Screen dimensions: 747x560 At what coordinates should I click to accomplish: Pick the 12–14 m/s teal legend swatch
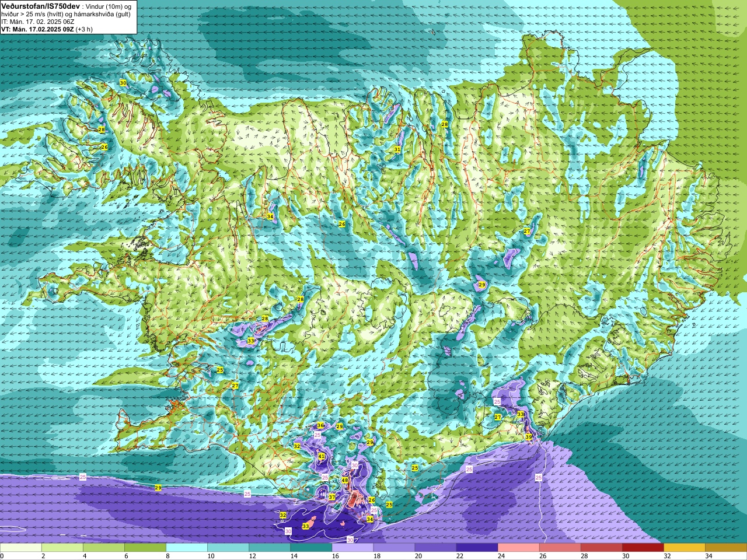click(270, 548)
